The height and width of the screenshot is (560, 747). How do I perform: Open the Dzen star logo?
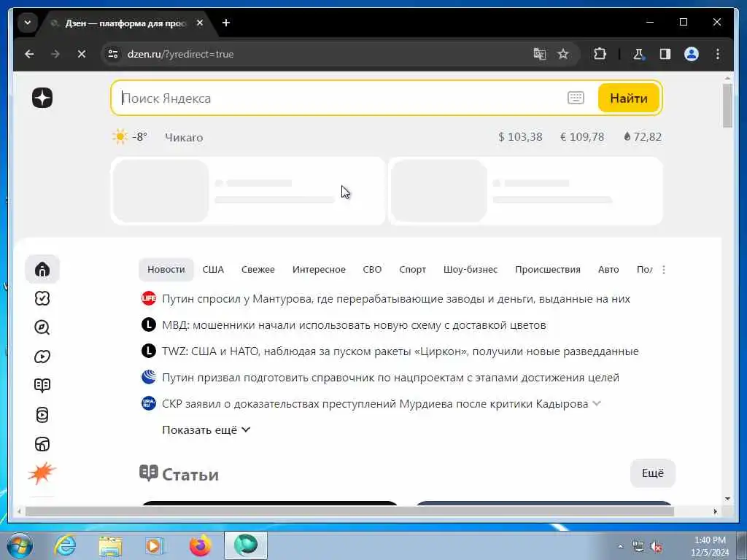pyautogui.click(x=42, y=98)
